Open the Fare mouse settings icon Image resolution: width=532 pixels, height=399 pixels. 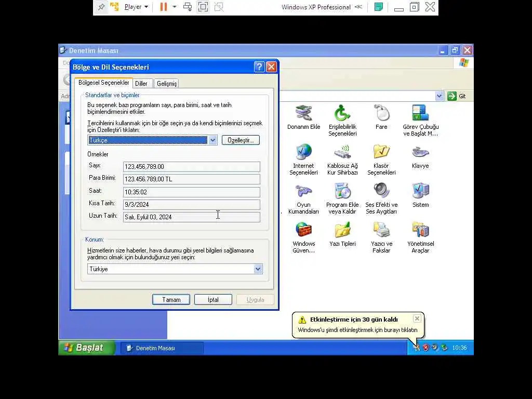tap(381, 117)
